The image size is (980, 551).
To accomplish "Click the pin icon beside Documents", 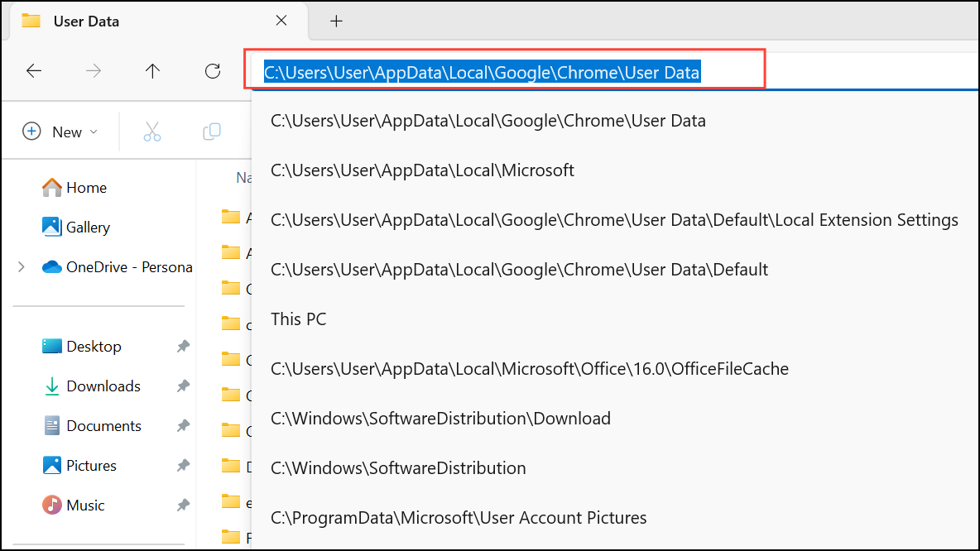I will point(182,426).
